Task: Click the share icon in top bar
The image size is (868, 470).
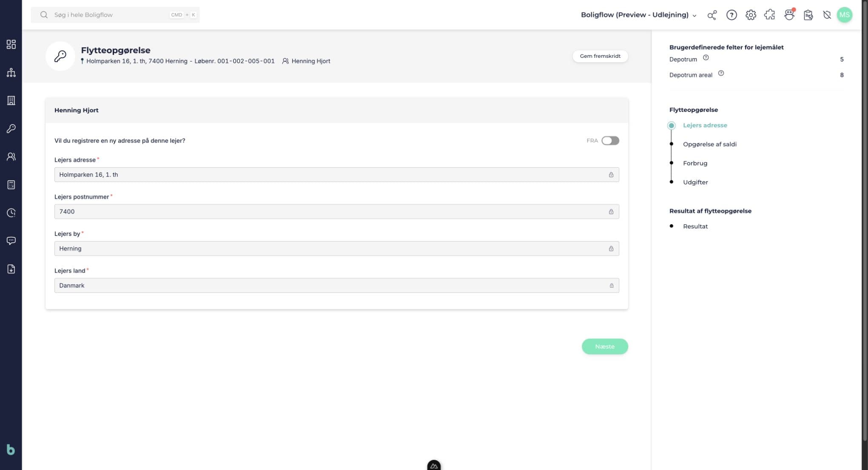Action: 712,15
